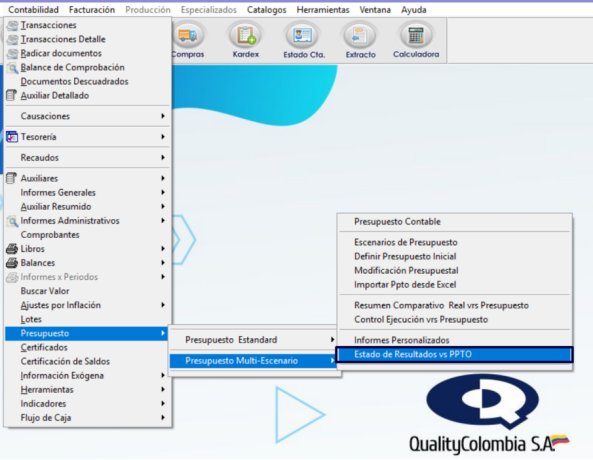Choose Definir Presupuesto Inicial
The height and width of the screenshot is (460, 593).
point(455,256)
